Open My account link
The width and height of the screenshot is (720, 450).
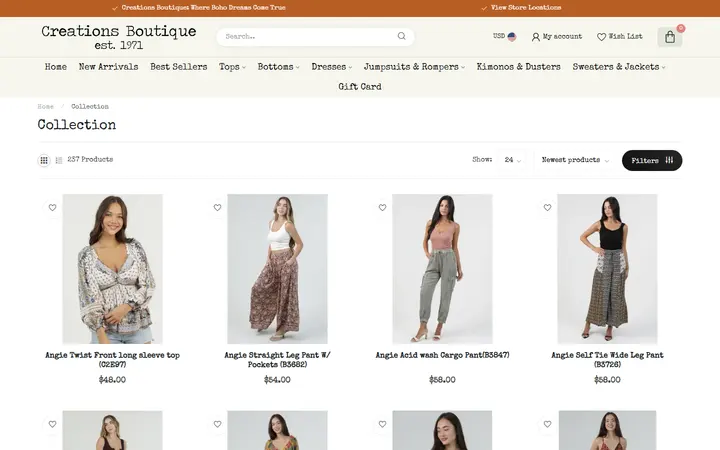click(x=562, y=36)
